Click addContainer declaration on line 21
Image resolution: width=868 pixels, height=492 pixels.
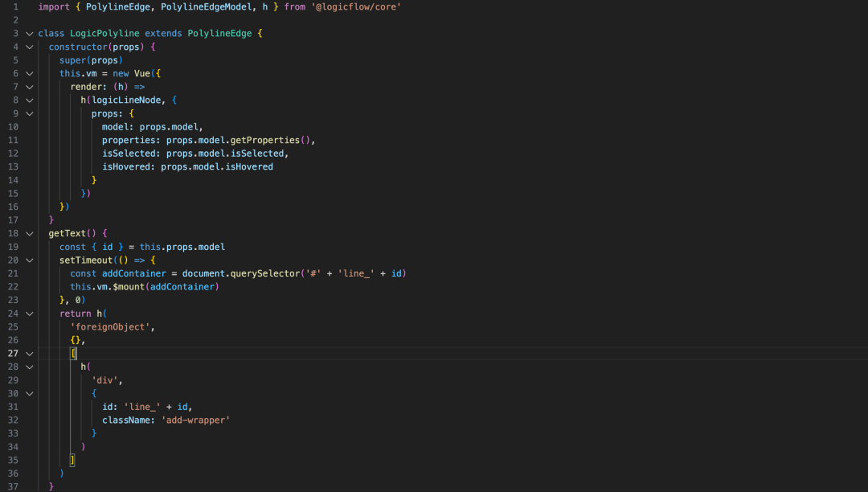click(134, 273)
